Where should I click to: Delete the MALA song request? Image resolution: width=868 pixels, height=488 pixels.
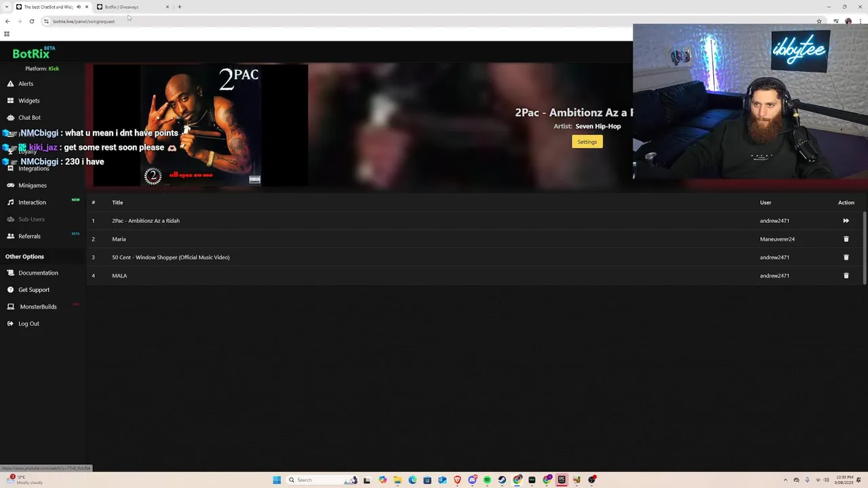point(846,275)
